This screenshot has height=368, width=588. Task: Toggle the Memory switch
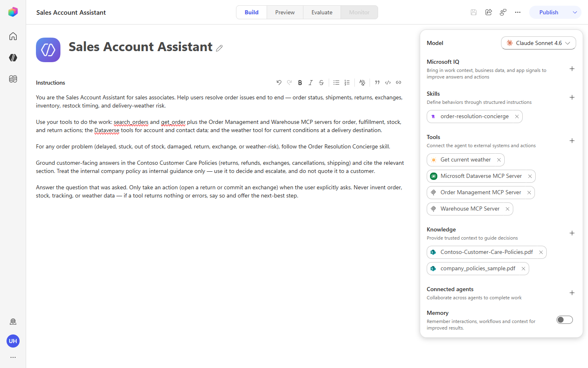(565, 320)
